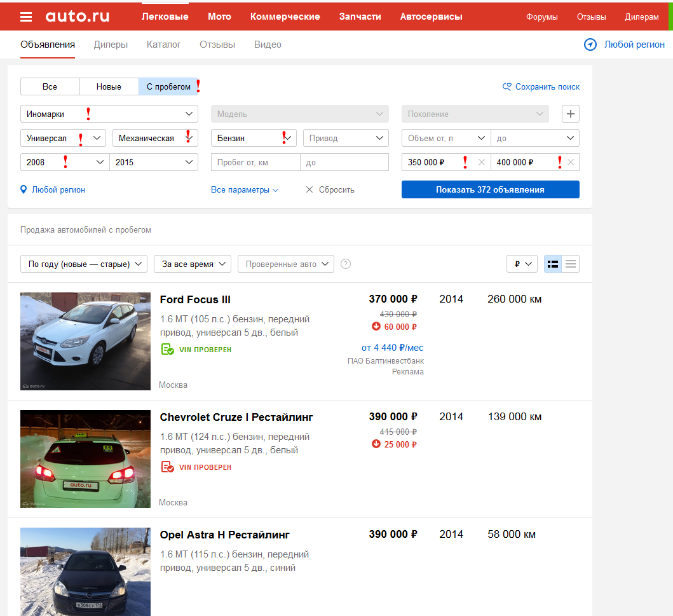This screenshot has width=673, height=616.
Task: Open the 'За все время' period dropdown
Action: tap(193, 264)
